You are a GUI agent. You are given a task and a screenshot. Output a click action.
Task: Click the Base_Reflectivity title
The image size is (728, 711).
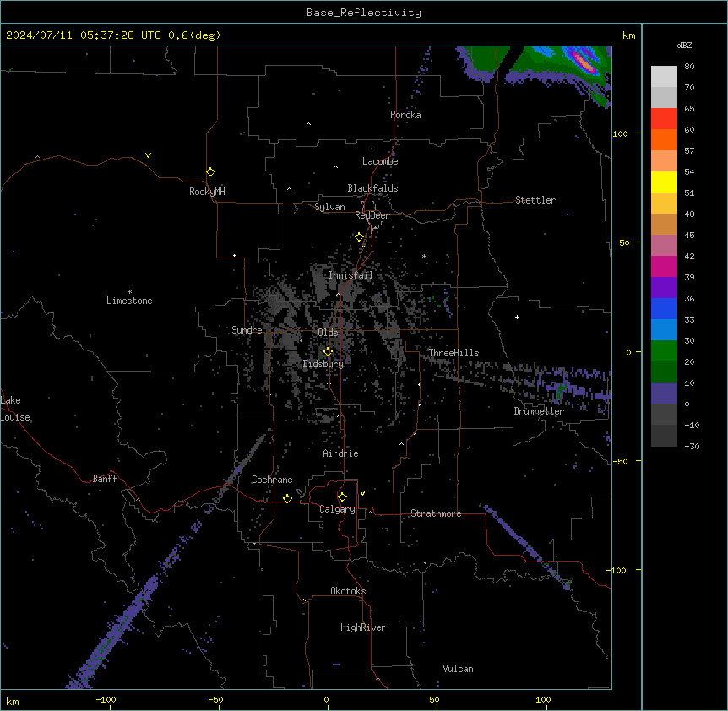(x=364, y=13)
